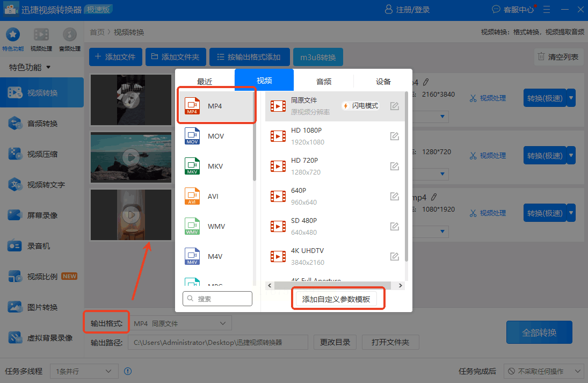Open the 任务完成后 不采取任何操作 dropdown
The image size is (588, 383).
(544, 371)
